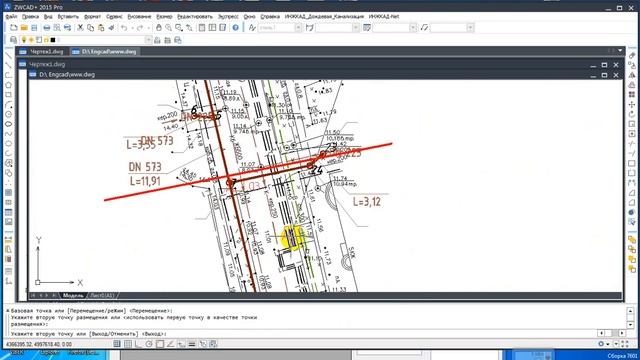Save the current drawing
The width and height of the screenshot is (640, 360).
click(34, 28)
